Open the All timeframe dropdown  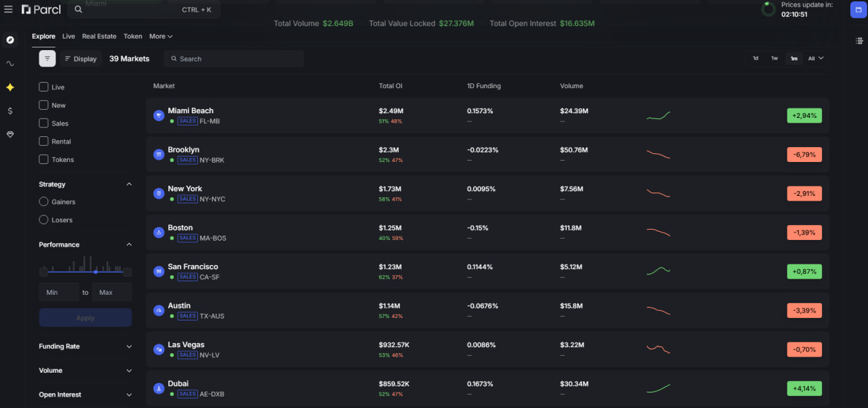815,58
